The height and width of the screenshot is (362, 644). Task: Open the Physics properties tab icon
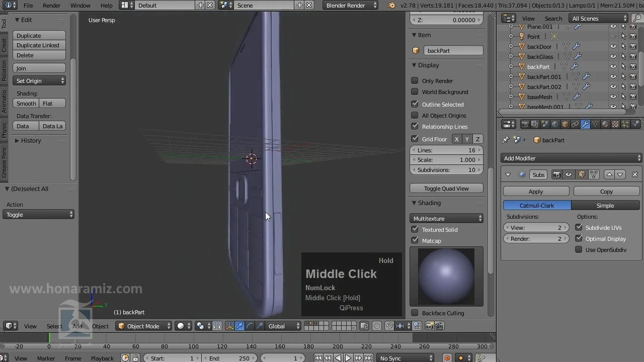[x=635, y=124]
